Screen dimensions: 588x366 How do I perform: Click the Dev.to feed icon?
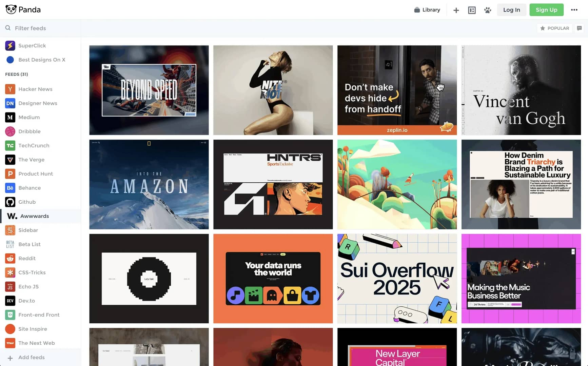(x=10, y=301)
